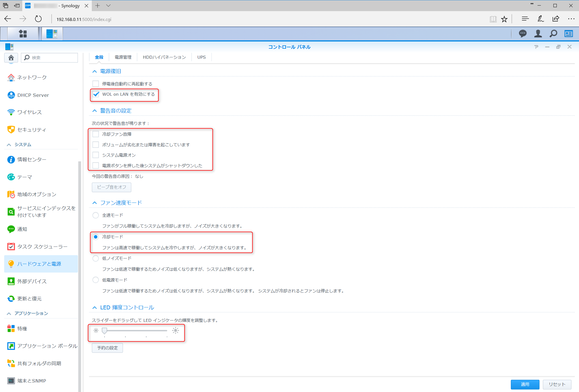The width and height of the screenshot is (579, 392).
Task: Enable 停電後自動的に再起動する checkbox
Action: click(96, 83)
